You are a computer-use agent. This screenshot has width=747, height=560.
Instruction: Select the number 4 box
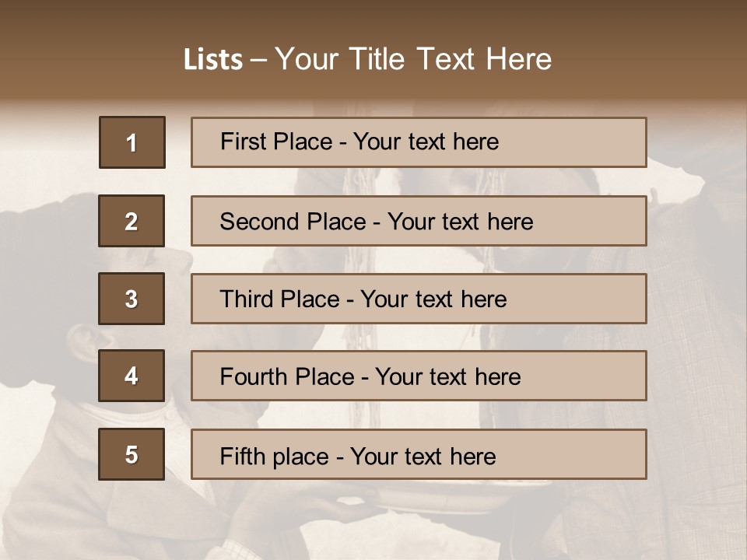click(132, 376)
